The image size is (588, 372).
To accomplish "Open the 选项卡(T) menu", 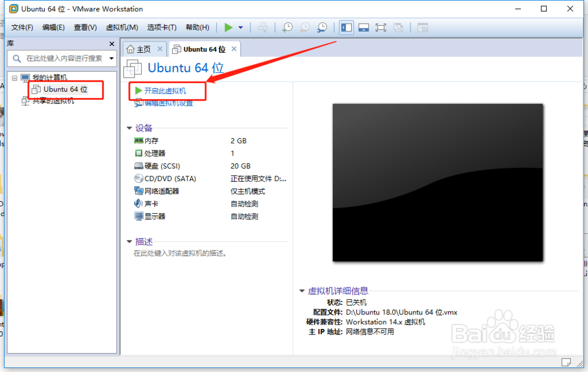I will 162,28.
